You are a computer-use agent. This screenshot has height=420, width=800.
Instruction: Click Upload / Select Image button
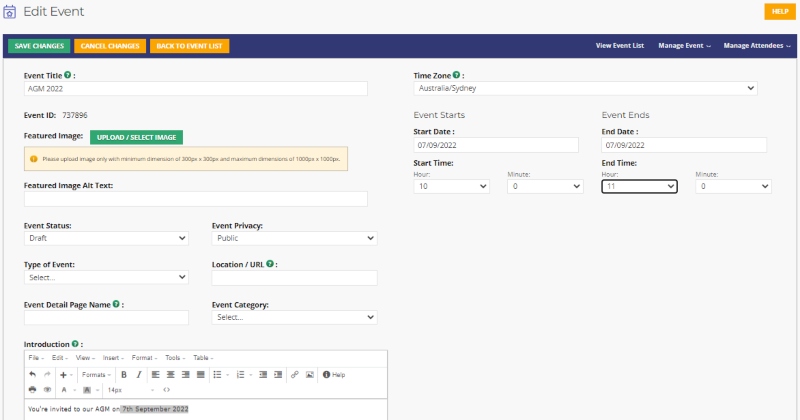pyautogui.click(x=136, y=137)
